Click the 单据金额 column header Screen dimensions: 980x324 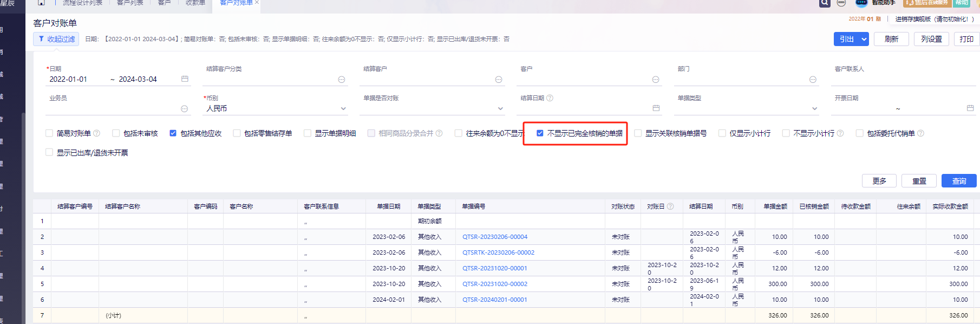click(x=775, y=206)
